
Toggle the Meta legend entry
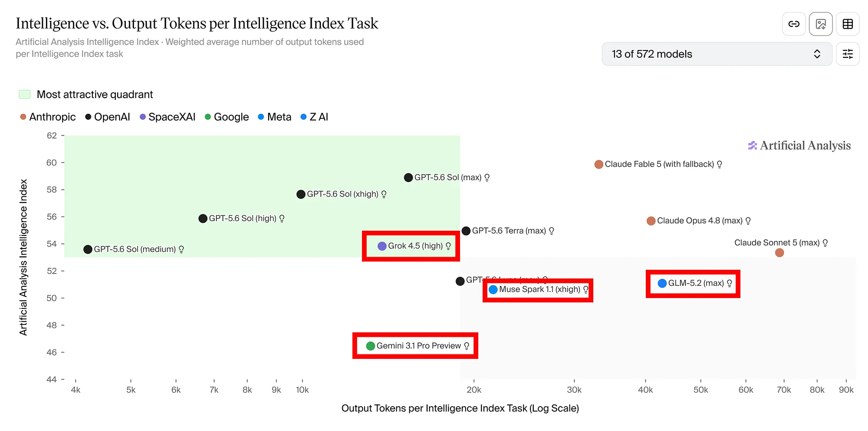click(275, 117)
